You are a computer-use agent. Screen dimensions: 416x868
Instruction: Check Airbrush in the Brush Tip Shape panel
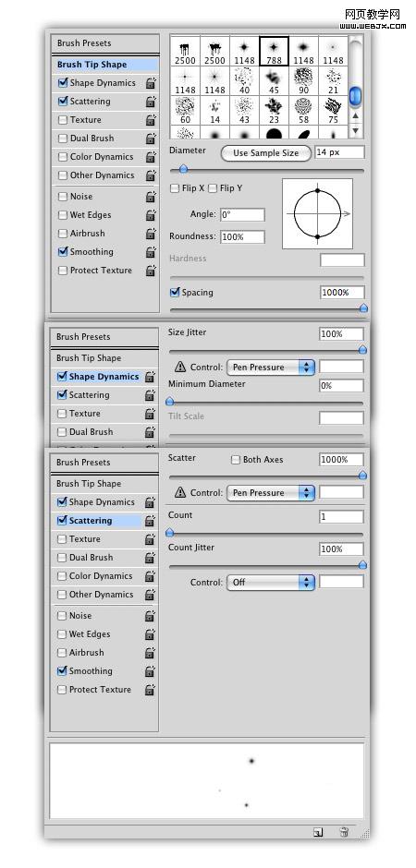pos(63,234)
